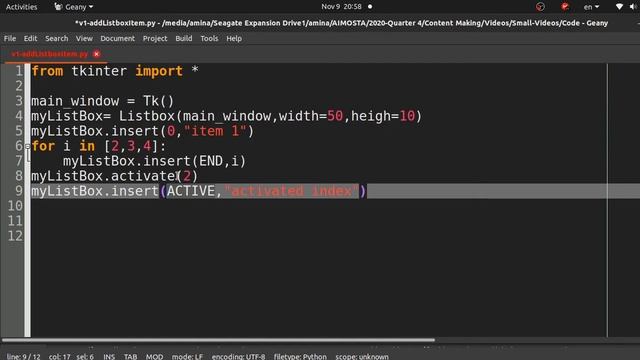Screen dimensions: 640x360
Task: Click the "activated index" string on line 9
Action: click(x=291, y=191)
